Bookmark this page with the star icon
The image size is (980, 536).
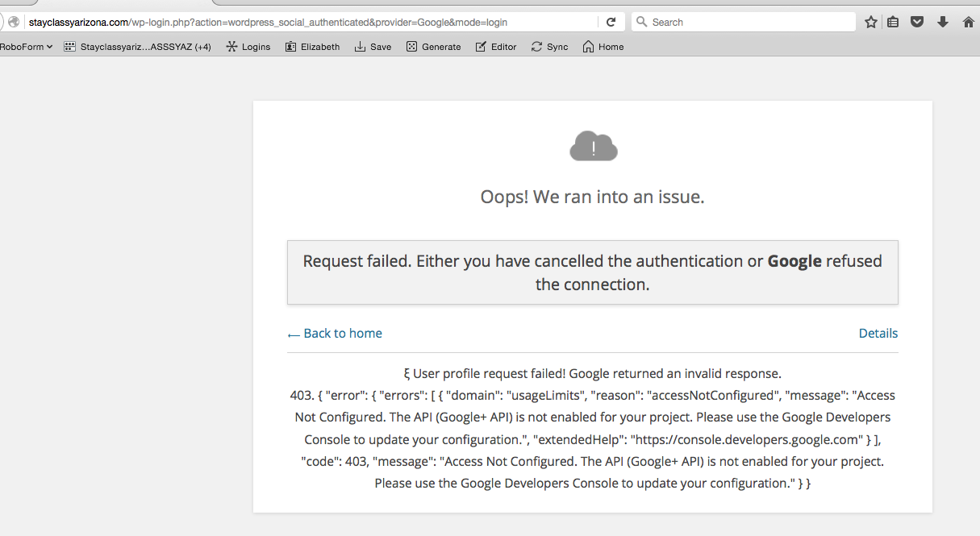(x=871, y=23)
